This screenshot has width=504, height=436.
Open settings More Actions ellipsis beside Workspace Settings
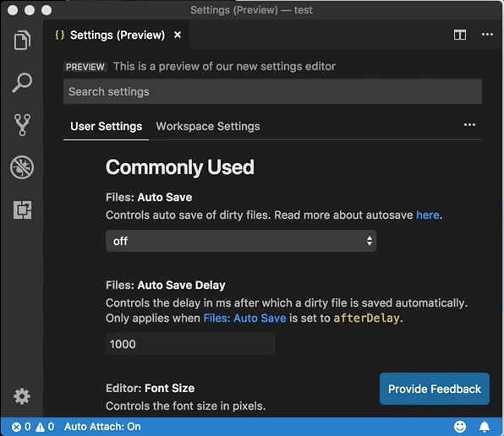click(x=469, y=125)
